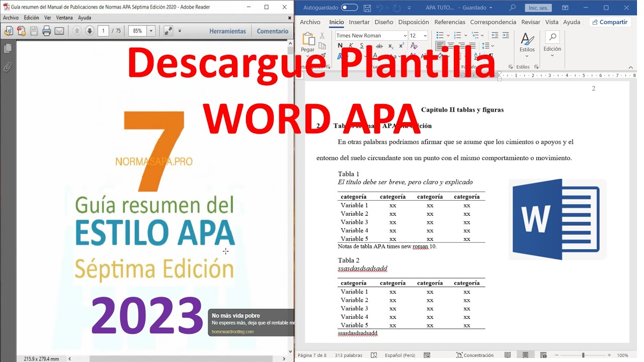Click the 313 palabras word count

[348, 355]
